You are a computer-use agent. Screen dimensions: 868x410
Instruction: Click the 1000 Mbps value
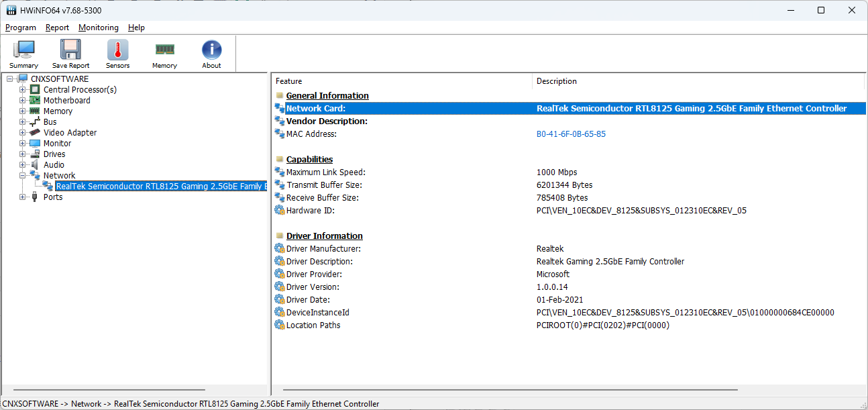(557, 172)
